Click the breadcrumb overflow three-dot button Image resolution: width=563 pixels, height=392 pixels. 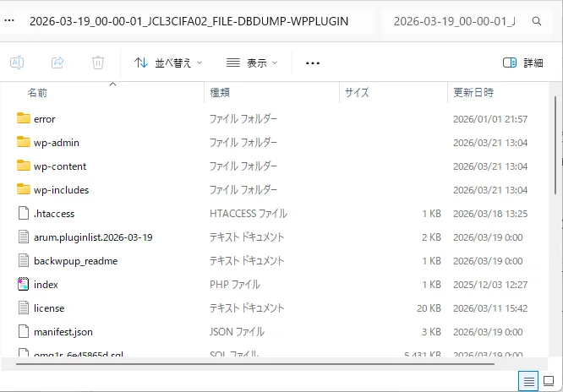9,20
